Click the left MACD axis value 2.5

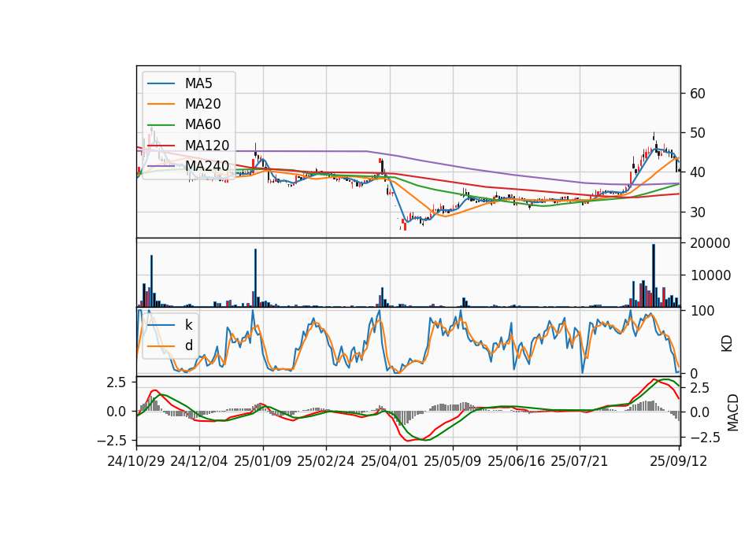[117, 382]
